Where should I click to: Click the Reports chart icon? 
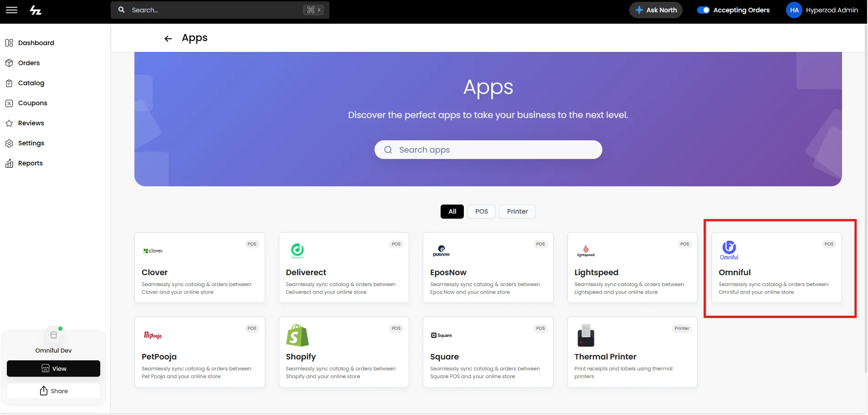9,163
